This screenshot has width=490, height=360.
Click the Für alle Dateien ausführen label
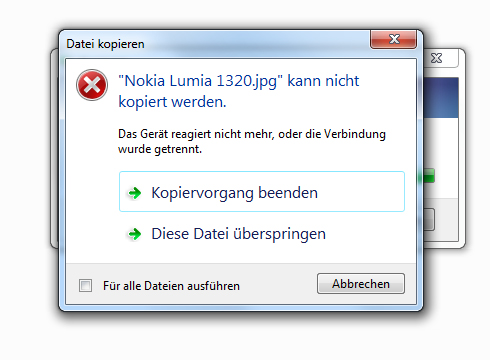pyautogui.click(x=171, y=286)
